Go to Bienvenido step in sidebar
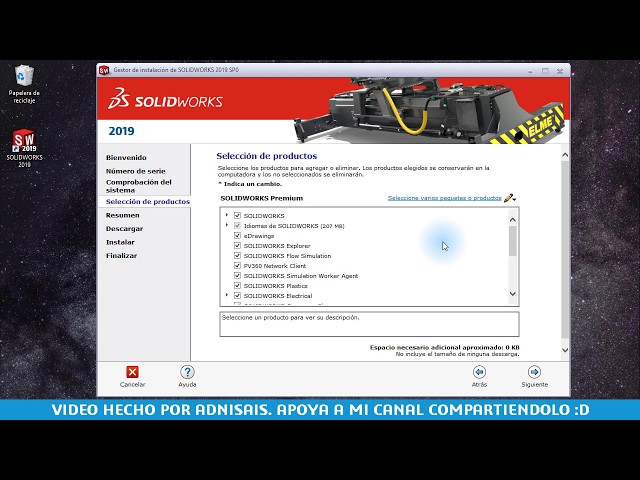This screenshot has width=640, height=480. 126,158
